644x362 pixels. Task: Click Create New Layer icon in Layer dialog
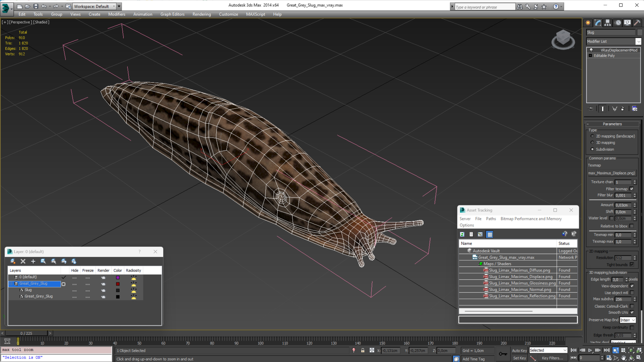pyautogui.click(x=12, y=261)
